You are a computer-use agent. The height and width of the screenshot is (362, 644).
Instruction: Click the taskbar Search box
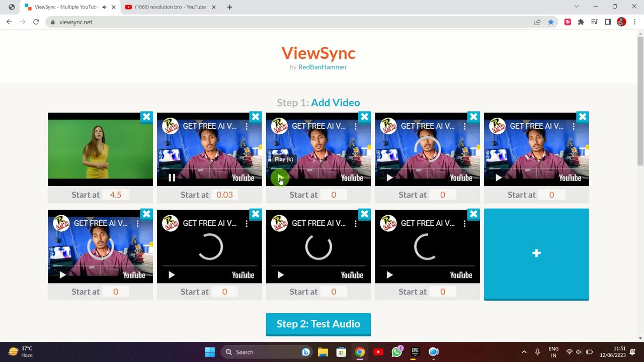click(268, 352)
